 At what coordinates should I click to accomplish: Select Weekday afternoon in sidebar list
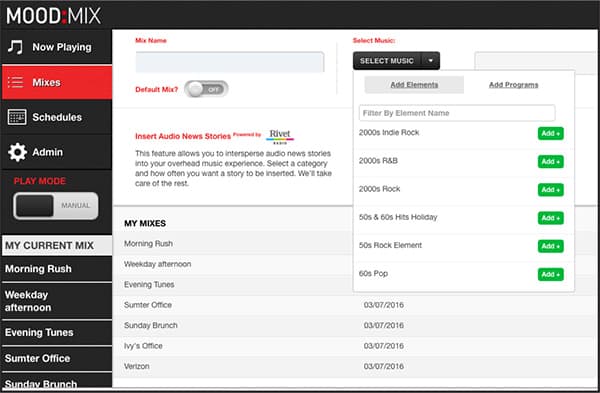[57, 301]
